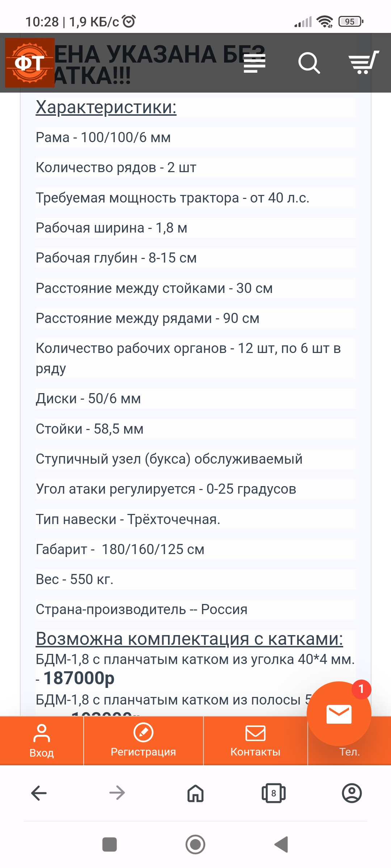This screenshot has width=391, height=868.
Task: Tap Вход in the bottom bar
Action: click(42, 741)
